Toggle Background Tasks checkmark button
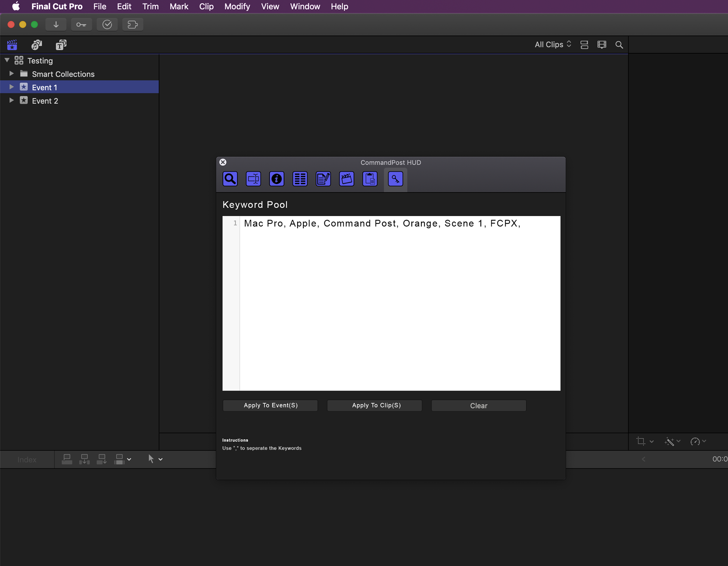 click(x=107, y=25)
